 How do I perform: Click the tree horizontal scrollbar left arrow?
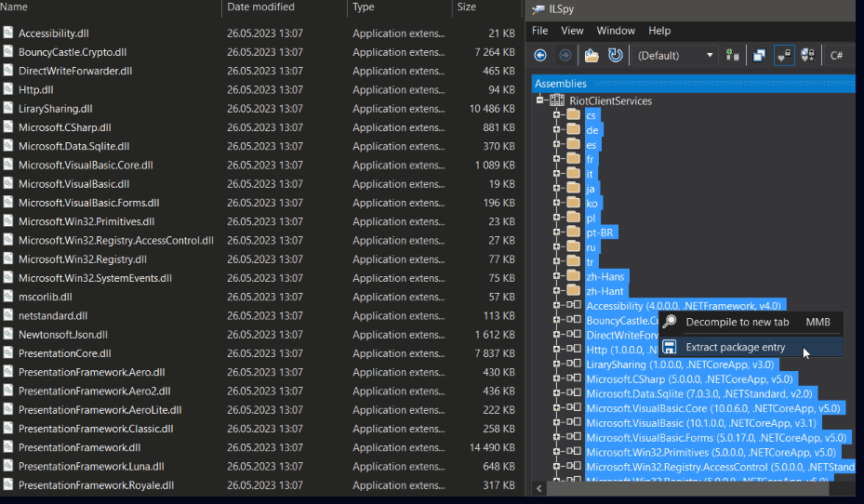point(538,488)
